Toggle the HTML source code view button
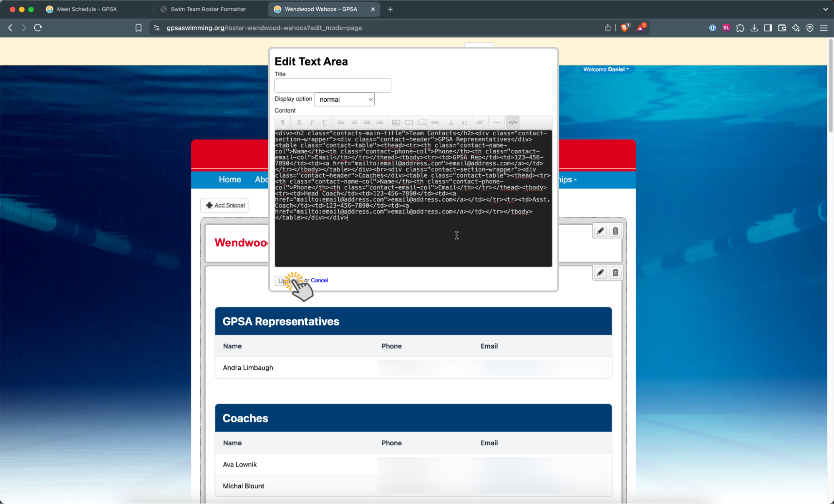The height and width of the screenshot is (504, 834). click(x=513, y=122)
